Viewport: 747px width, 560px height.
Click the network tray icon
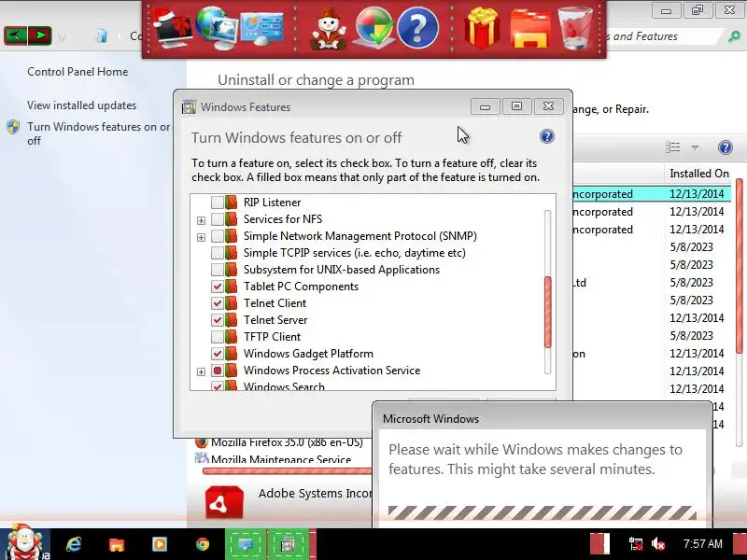635,544
